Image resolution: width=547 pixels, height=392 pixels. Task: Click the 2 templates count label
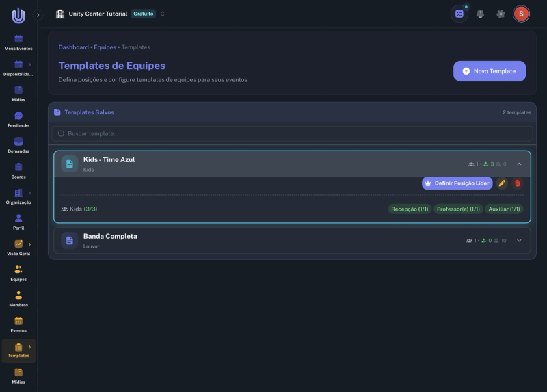[517, 112]
